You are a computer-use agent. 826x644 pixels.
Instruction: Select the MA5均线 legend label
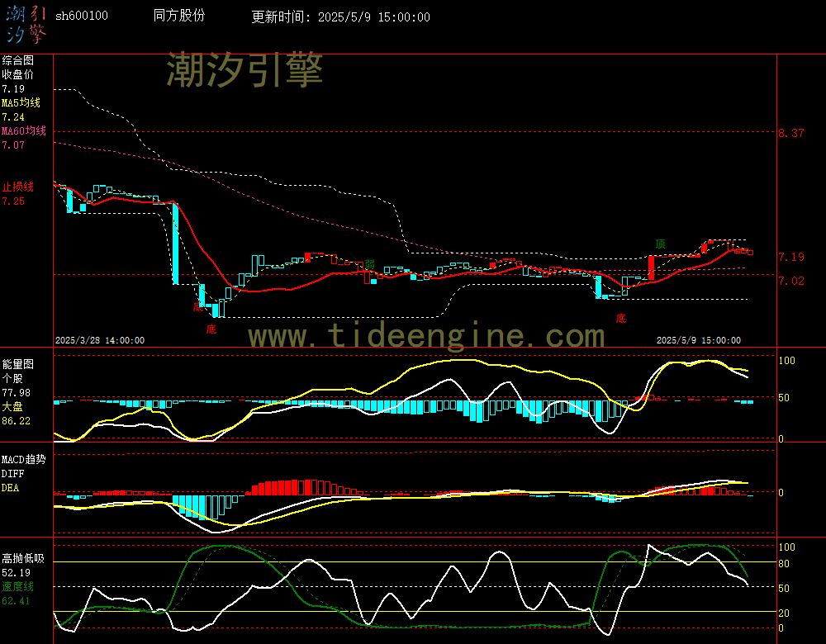tap(21, 102)
